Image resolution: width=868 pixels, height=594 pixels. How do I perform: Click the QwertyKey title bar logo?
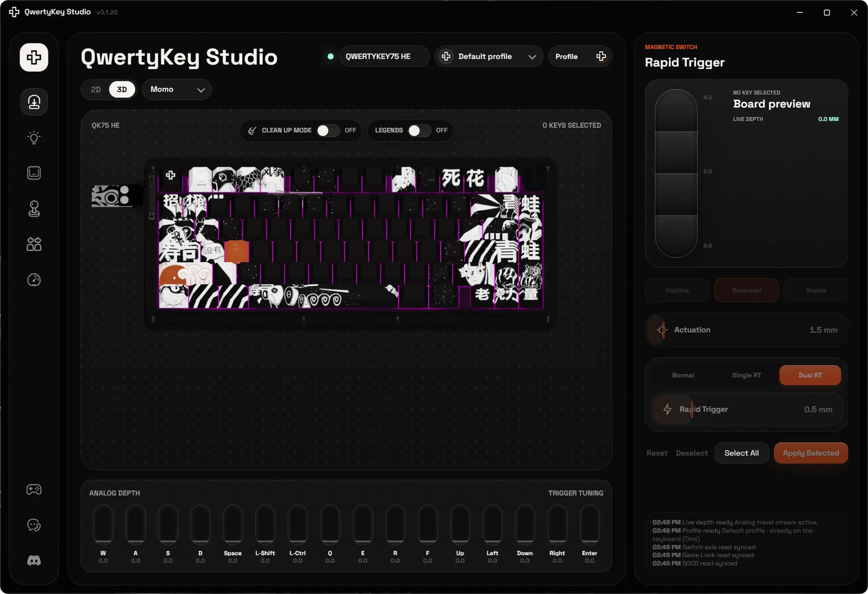(14, 12)
